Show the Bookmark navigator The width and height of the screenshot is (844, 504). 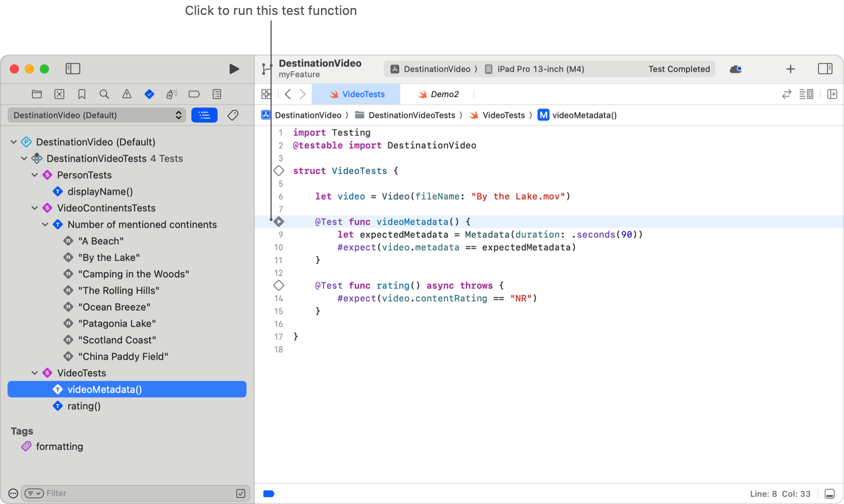[82, 94]
